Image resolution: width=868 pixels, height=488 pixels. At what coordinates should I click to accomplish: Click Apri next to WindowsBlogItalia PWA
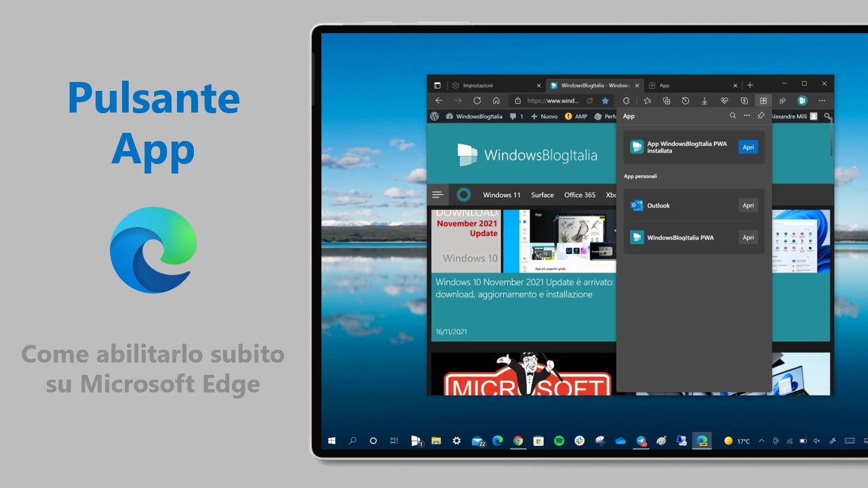click(x=748, y=238)
